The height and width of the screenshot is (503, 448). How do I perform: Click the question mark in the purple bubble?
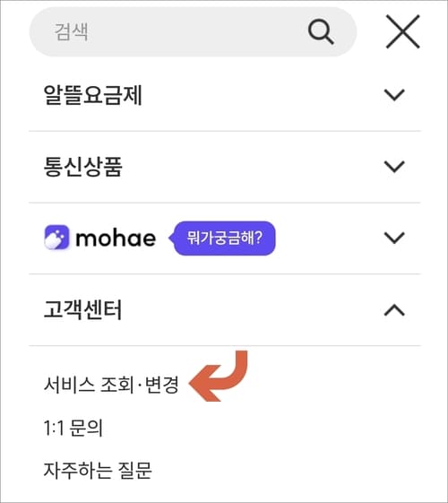259,238
